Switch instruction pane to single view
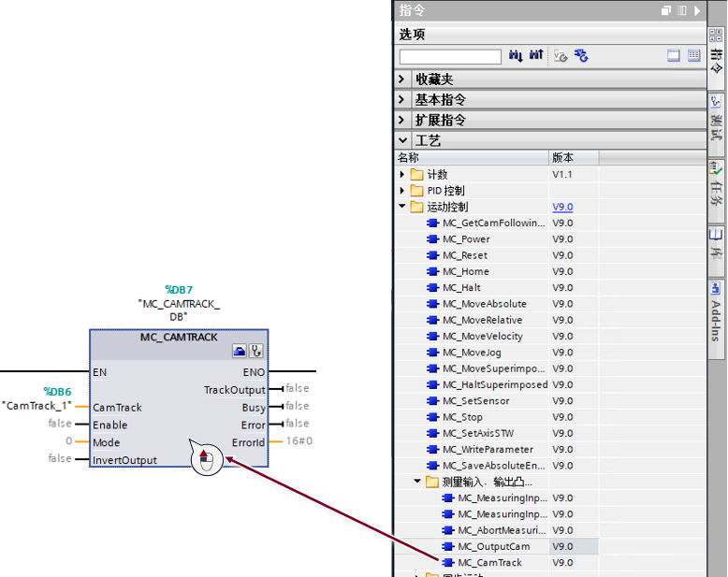The height and width of the screenshot is (577, 728). point(673,56)
